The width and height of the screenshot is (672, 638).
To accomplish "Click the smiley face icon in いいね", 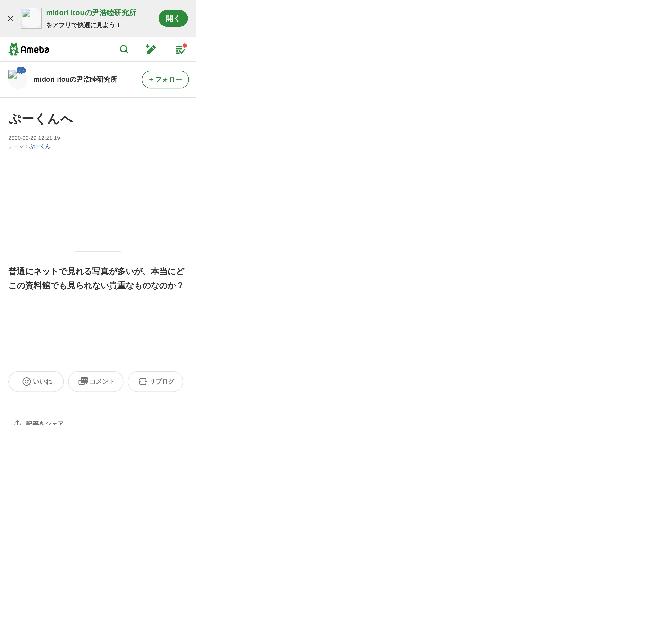I will (27, 382).
